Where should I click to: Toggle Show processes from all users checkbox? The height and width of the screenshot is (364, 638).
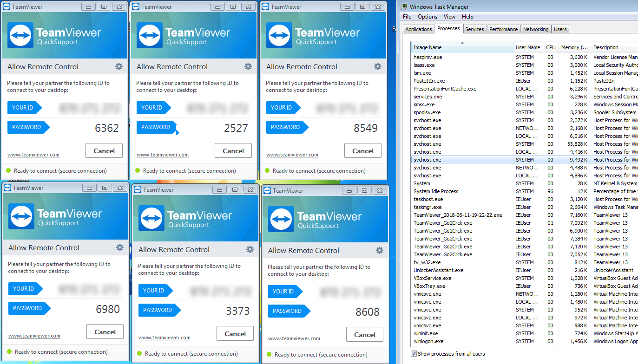[414, 354]
